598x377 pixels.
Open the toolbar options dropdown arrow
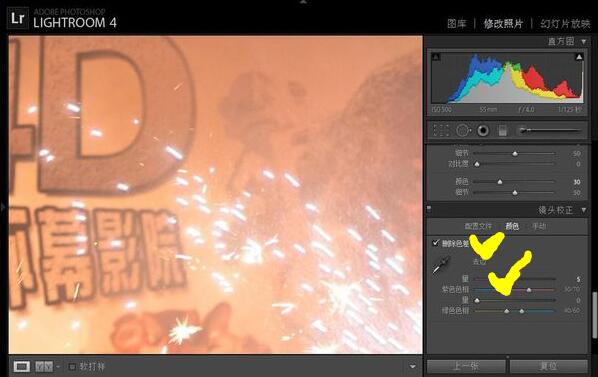[413, 367]
